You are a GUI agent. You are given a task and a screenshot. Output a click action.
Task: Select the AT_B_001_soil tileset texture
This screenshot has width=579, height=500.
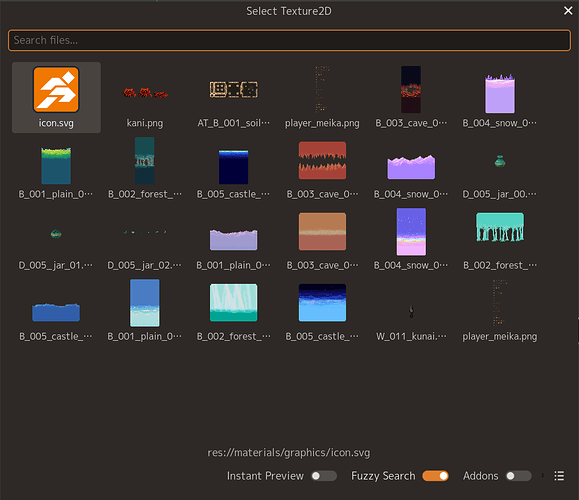[x=233, y=97]
